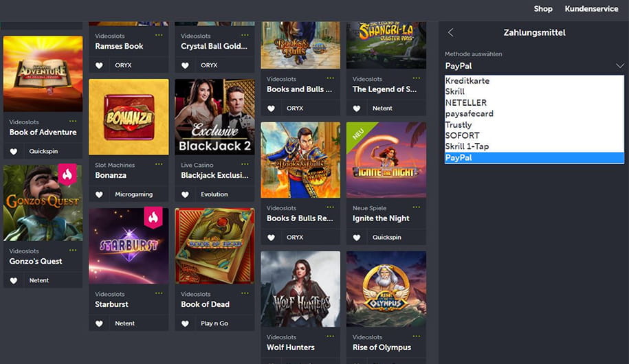
Task: Open Kundenservice in the top bar
Action: [591, 9]
